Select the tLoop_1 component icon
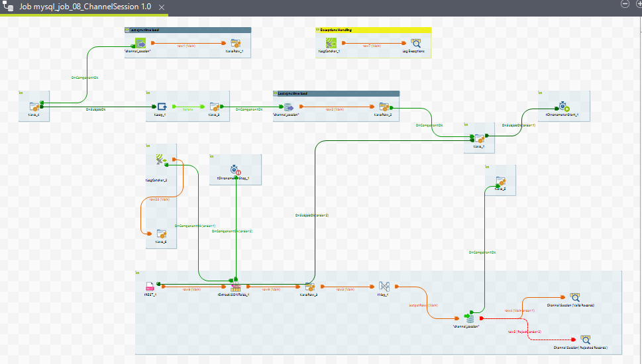The width and height of the screenshot is (642, 364). point(162,107)
